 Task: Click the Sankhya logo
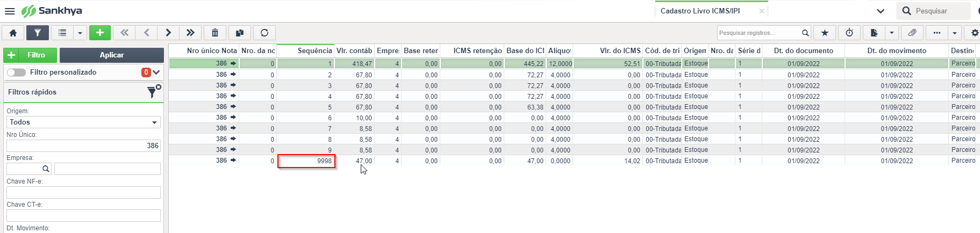coord(52,11)
